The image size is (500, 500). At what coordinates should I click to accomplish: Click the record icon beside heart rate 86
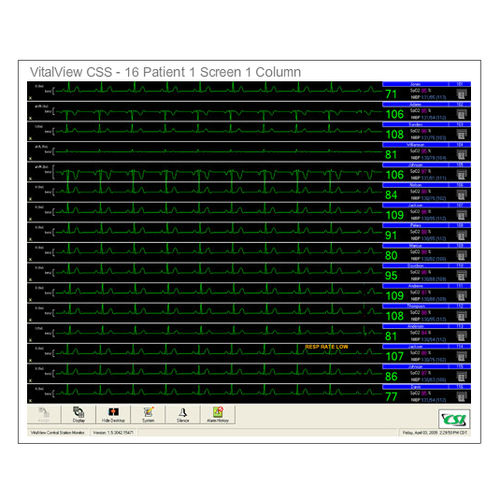(x=461, y=377)
